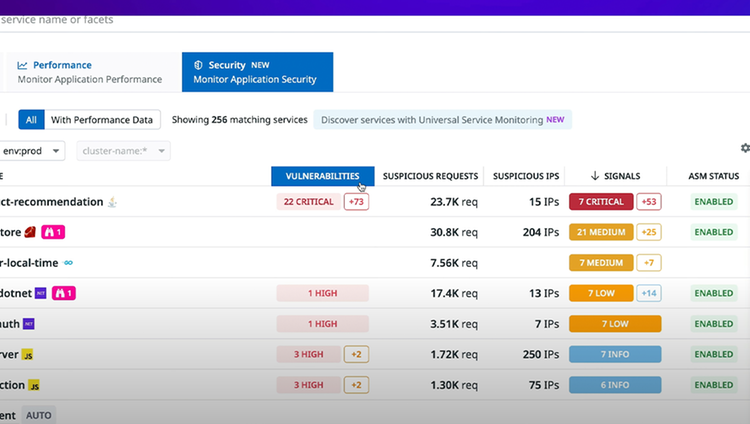Open Discover services with Universal Service Monitoring
The height and width of the screenshot is (424, 750).
point(442,120)
